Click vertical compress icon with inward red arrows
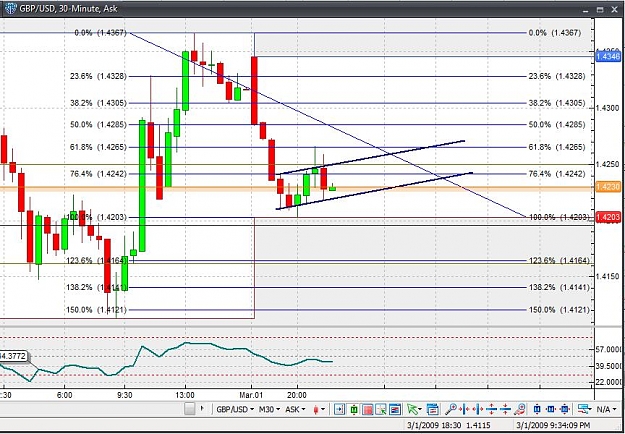 pyautogui.click(x=505, y=409)
